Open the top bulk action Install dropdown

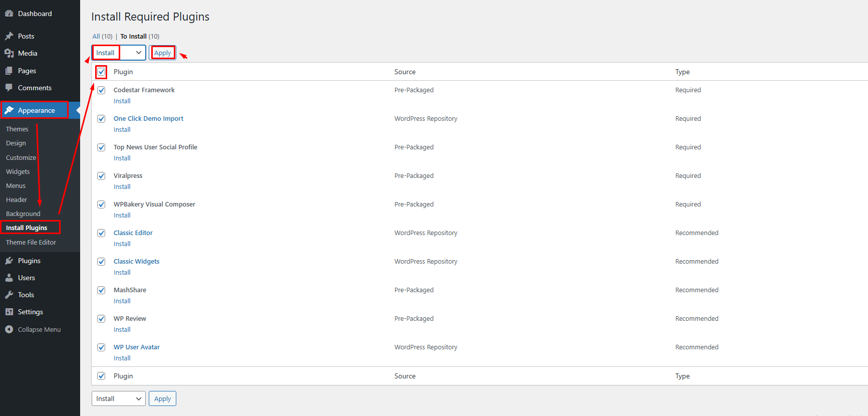point(119,53)
